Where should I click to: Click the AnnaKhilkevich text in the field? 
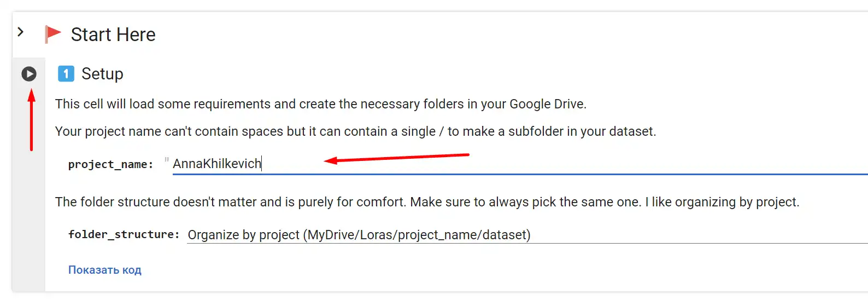(x=217, y=164)
